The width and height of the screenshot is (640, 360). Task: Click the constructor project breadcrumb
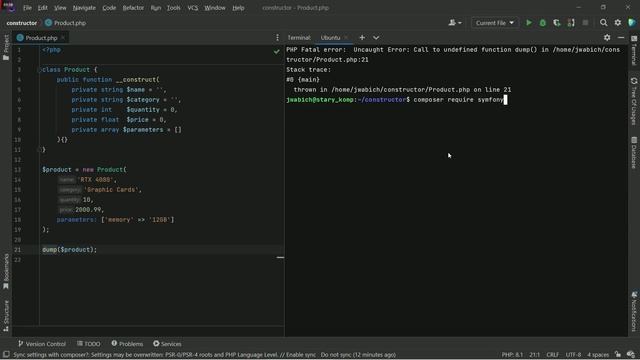pos(22,23)
